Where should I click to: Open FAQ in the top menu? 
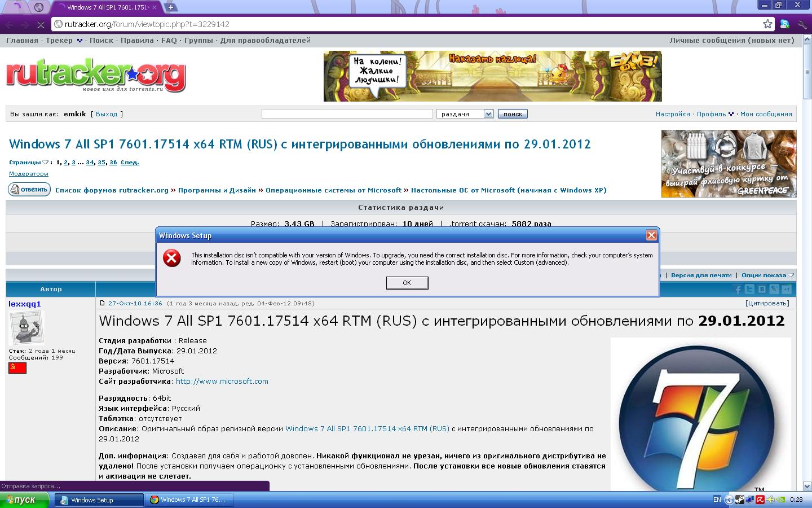[169, 41]
